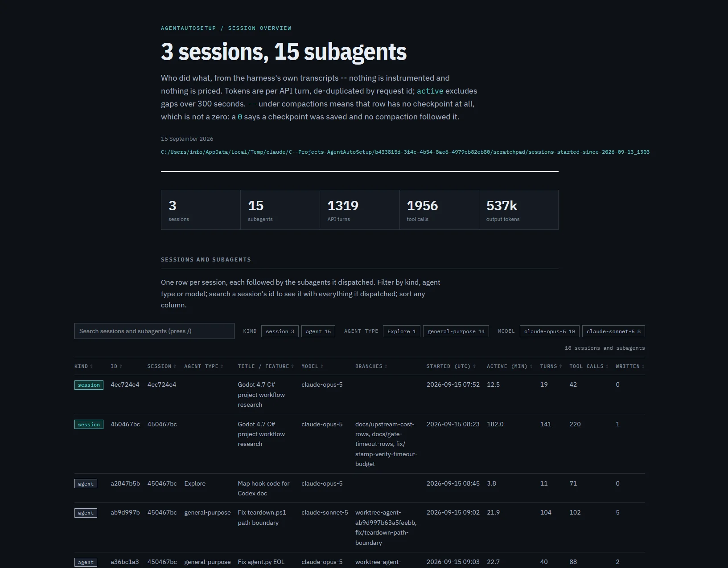
Task: Sort by BRANCHES column sort icon
Action: point(386,367)
